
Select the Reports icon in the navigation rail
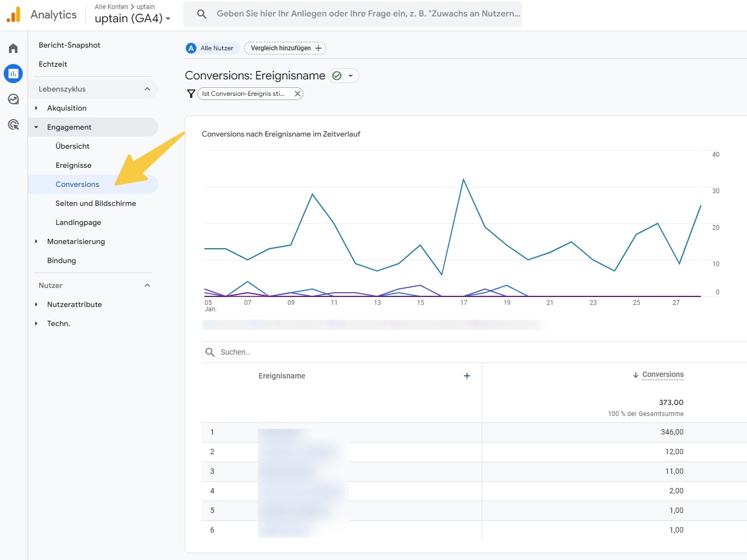13,74
